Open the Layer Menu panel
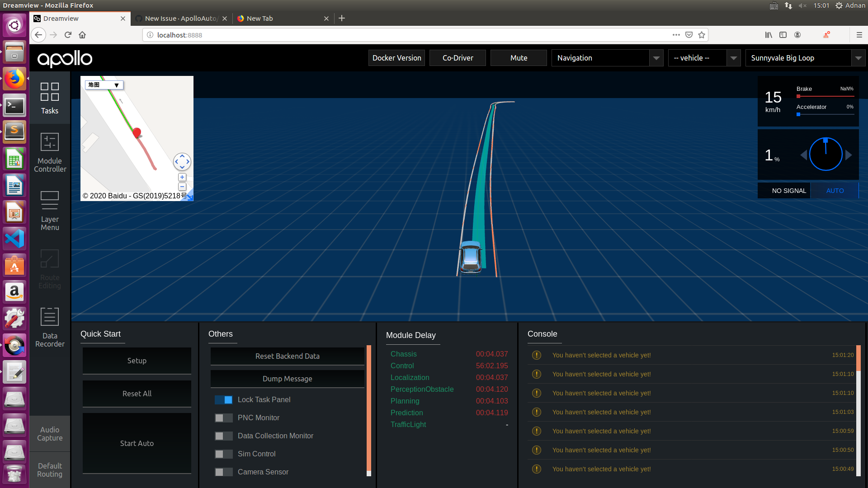This screenshot has width=868, height=488. [50, 211]
